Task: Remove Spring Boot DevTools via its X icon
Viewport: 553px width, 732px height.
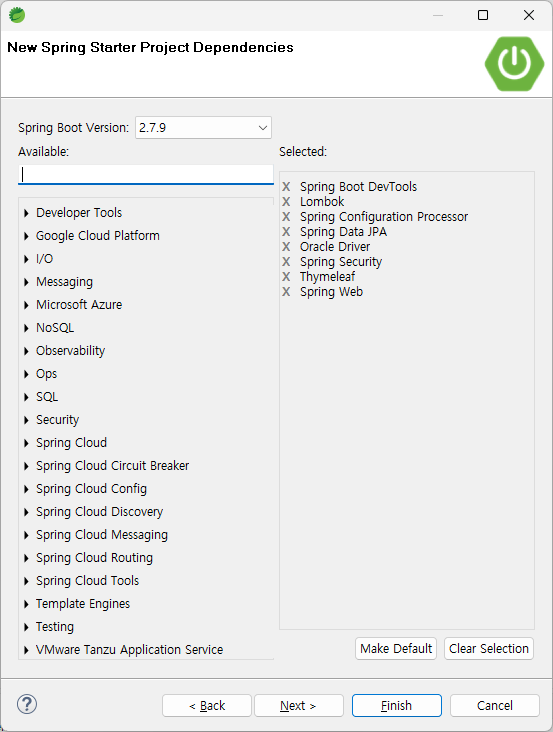Action: 286,187
